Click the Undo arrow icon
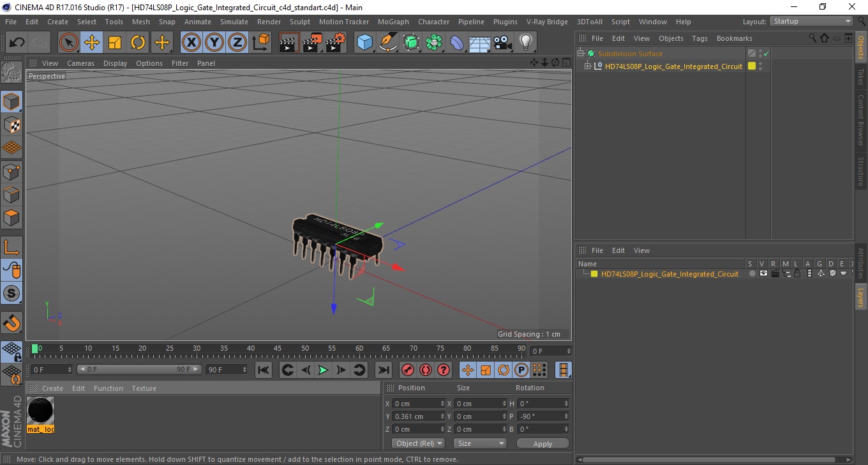 pyautogui.click(x=17, y=43)
